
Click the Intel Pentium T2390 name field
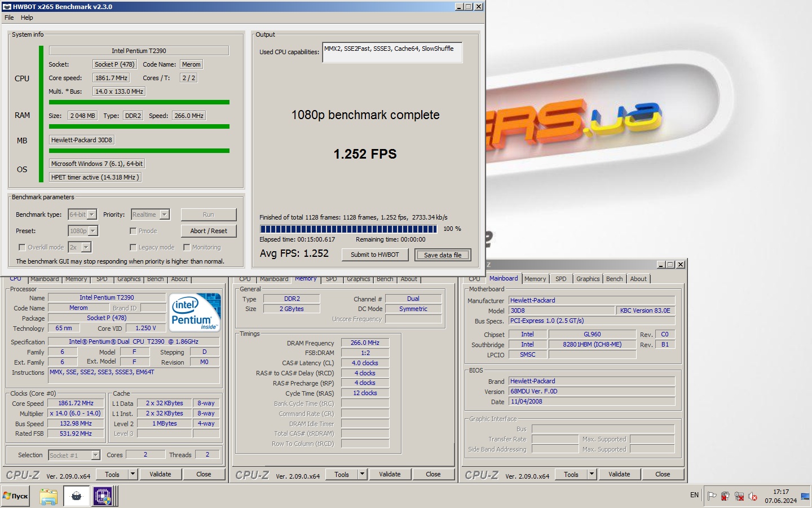click(139, 51)
